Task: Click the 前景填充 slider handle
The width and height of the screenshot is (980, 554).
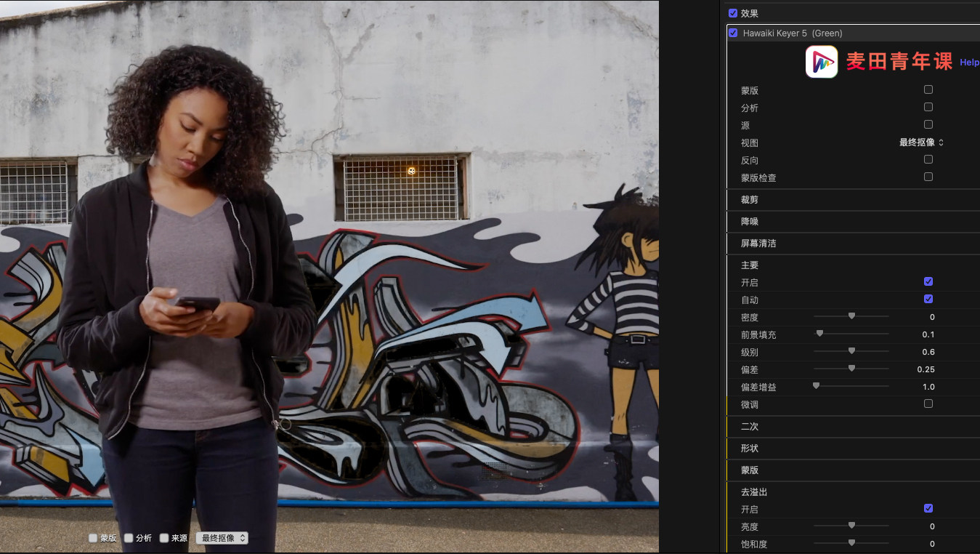Action: 819,334
